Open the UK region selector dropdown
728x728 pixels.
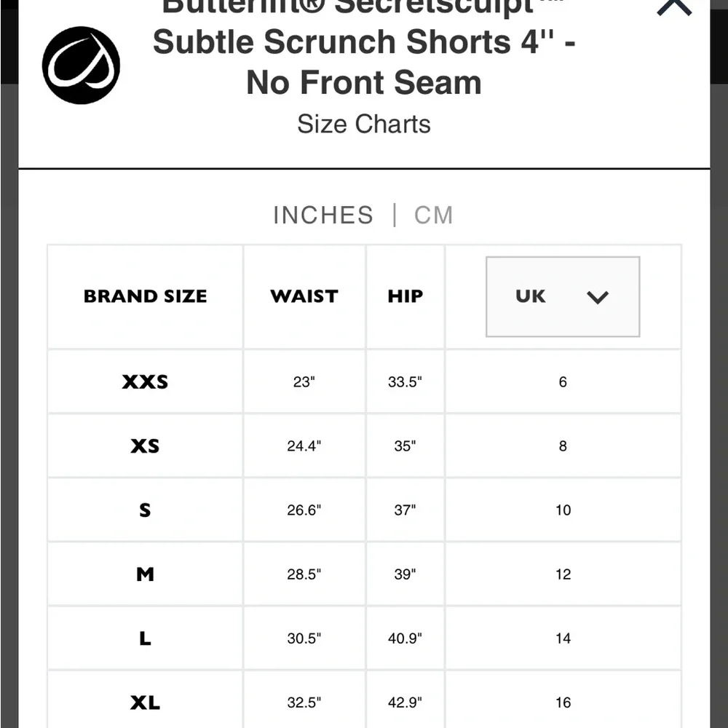point(562,297)
